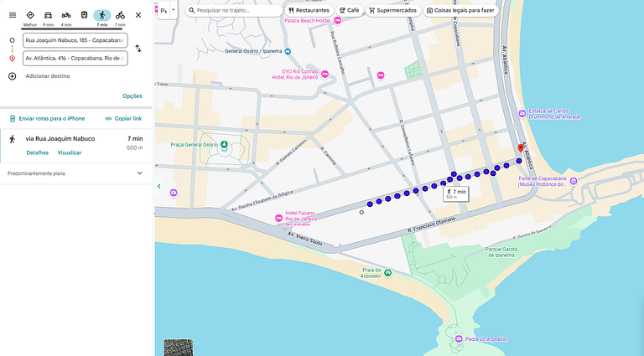Click the red destination pin on map

pyautogui.click(x=521, y=148)
